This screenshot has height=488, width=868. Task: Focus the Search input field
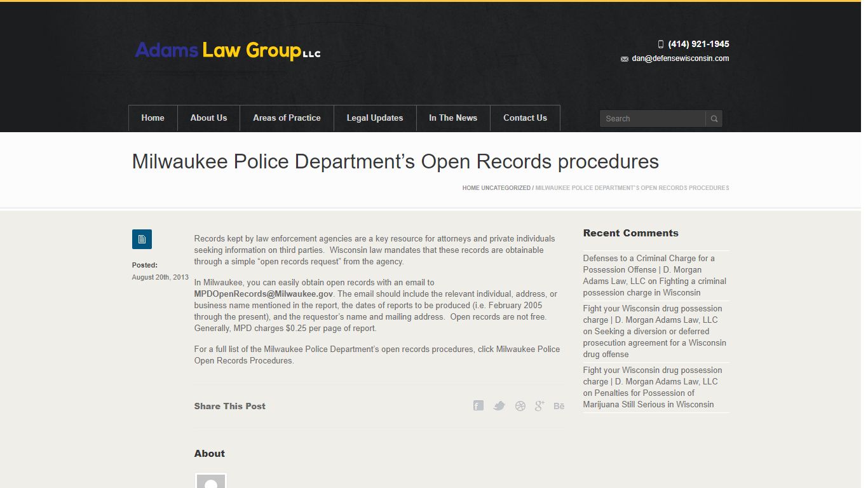653,119
